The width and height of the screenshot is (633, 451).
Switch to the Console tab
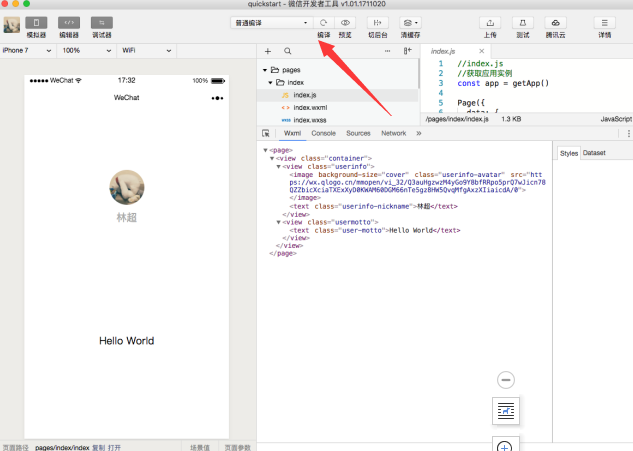tap(323, 133)
